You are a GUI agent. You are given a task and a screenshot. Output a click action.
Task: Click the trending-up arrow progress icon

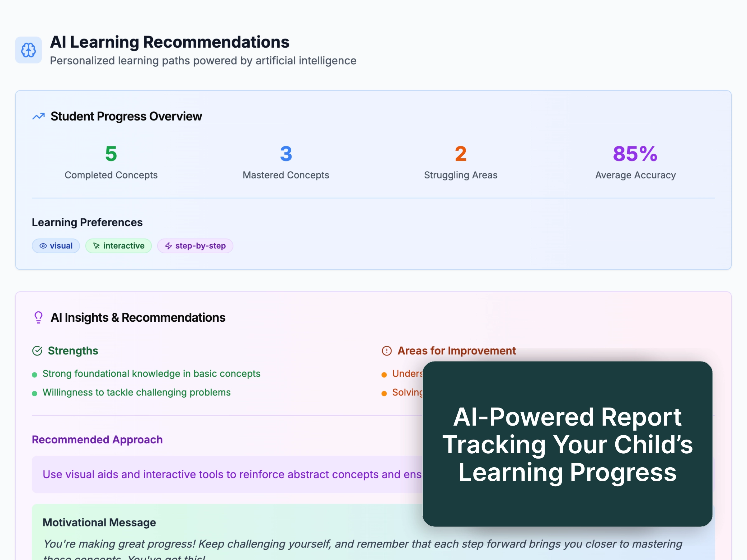point(39,116)
